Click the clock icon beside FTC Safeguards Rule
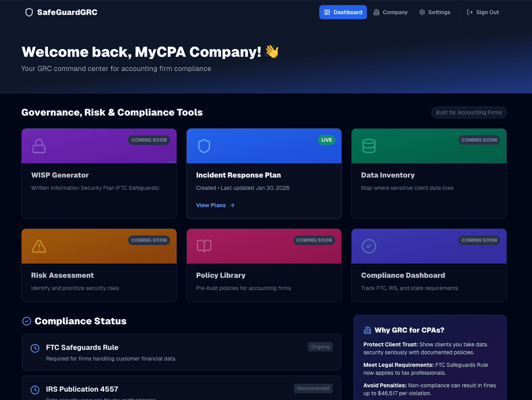Viewport: 532px width, 400px height. click(35, 348)
